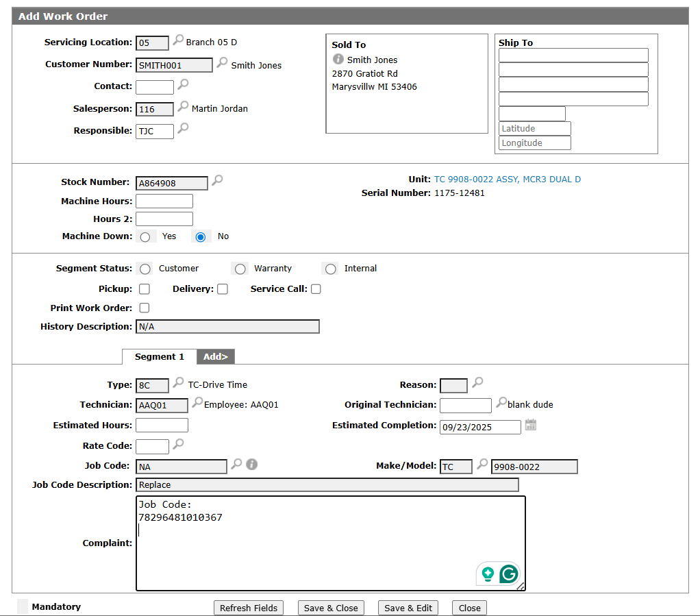700x616 pixels.
Task: Check the Service Call checkbox
Action: (316, 289)
